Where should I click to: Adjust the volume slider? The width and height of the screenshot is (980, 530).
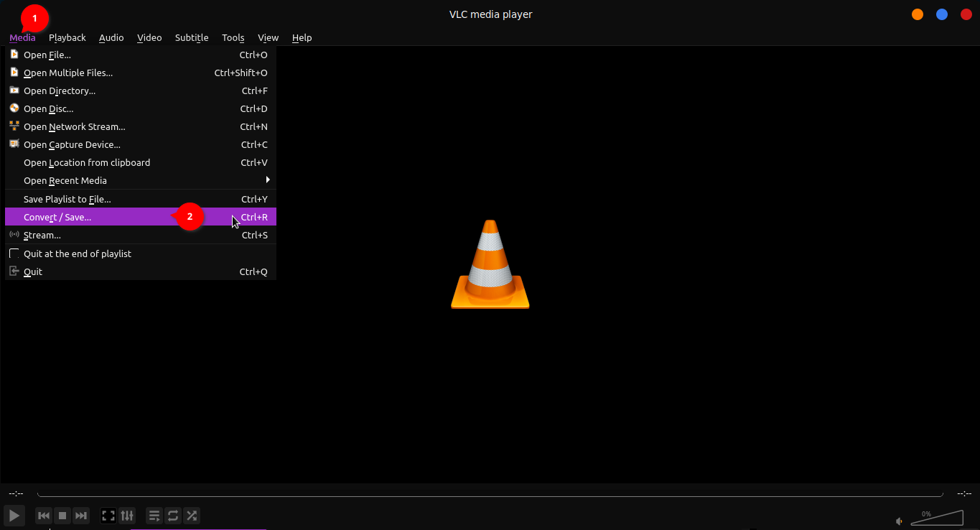click(x=937, y=519)
